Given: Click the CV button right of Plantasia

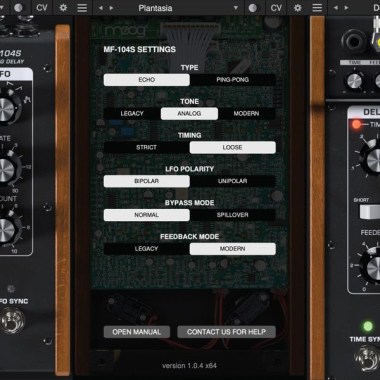Looking at the screenshot, I should [x=276, y=8].
